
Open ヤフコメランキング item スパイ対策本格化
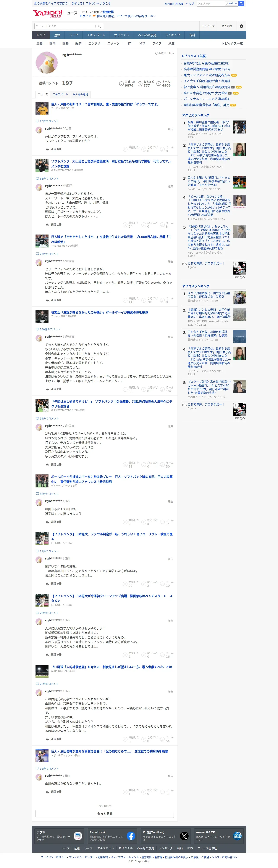tap(209, 295)
